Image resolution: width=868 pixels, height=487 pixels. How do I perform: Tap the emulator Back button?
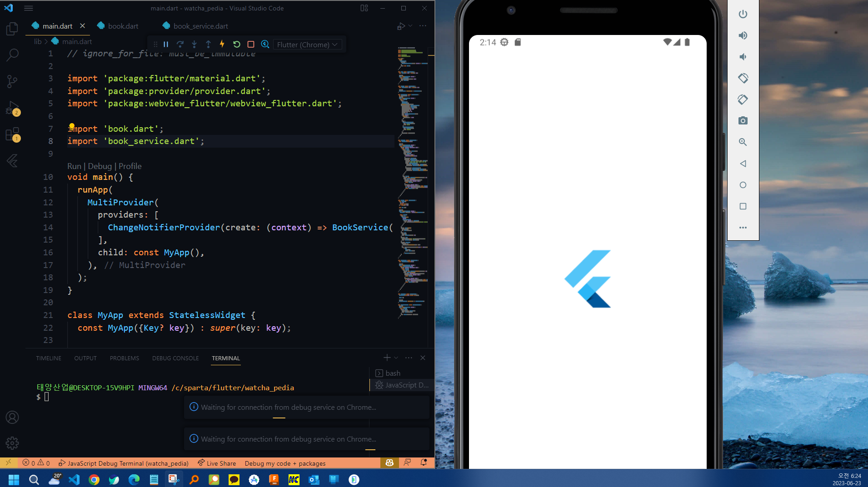point(743,164)
